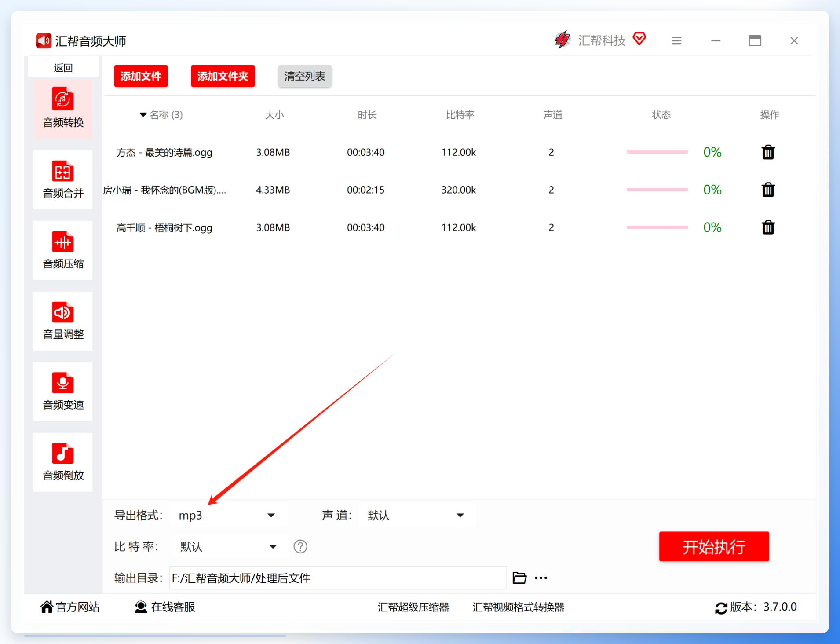Viewport: 840px width, 644px height.
Task: Open the 音频合并 audio merge tool
Action: (x=63, y=180)
